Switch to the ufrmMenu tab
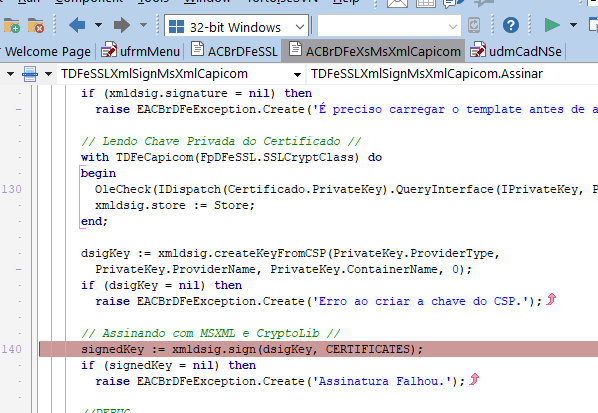The image size is (598, 413). pos(140,51)
